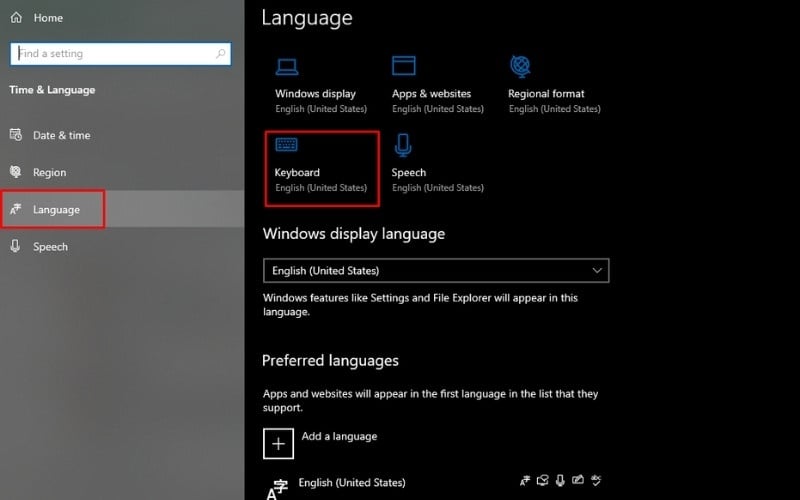Click the spell-check feature icon for English
Image resolution: width=800 pixels, height=500 pixels.
click(596, 482)
